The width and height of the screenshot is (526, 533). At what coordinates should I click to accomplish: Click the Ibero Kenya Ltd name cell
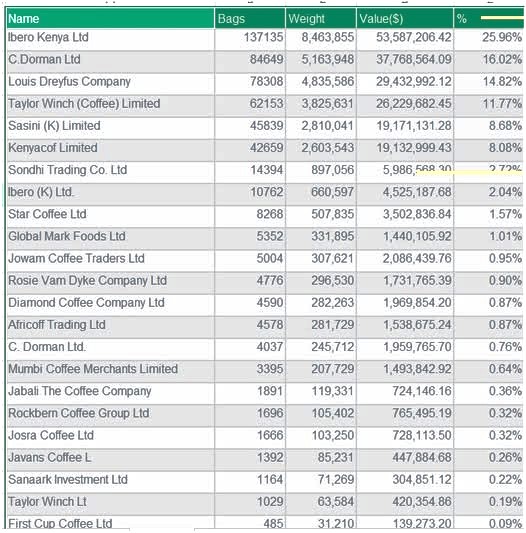(111, 37)
